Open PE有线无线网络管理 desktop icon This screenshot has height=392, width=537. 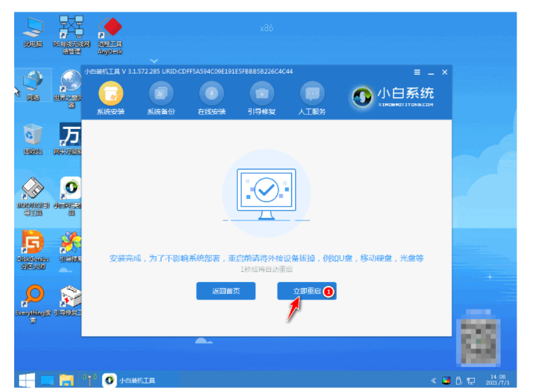tap(71, 35)
